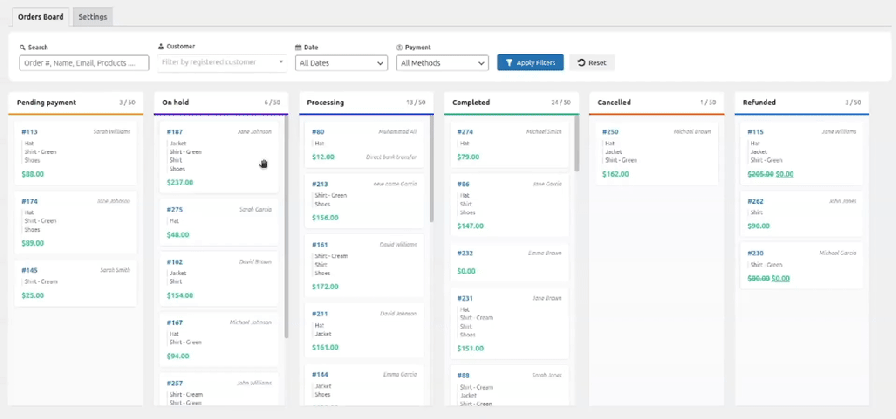Open order #174 in Pending payment
The width and height of the screenshot is (896, 419).
click(x=75, y=222)
